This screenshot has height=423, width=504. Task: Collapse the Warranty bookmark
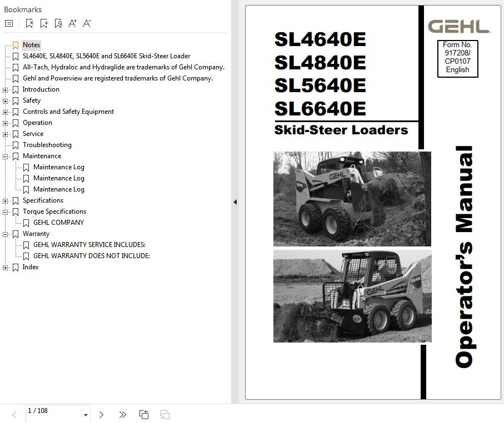click(x=5, y=234)
